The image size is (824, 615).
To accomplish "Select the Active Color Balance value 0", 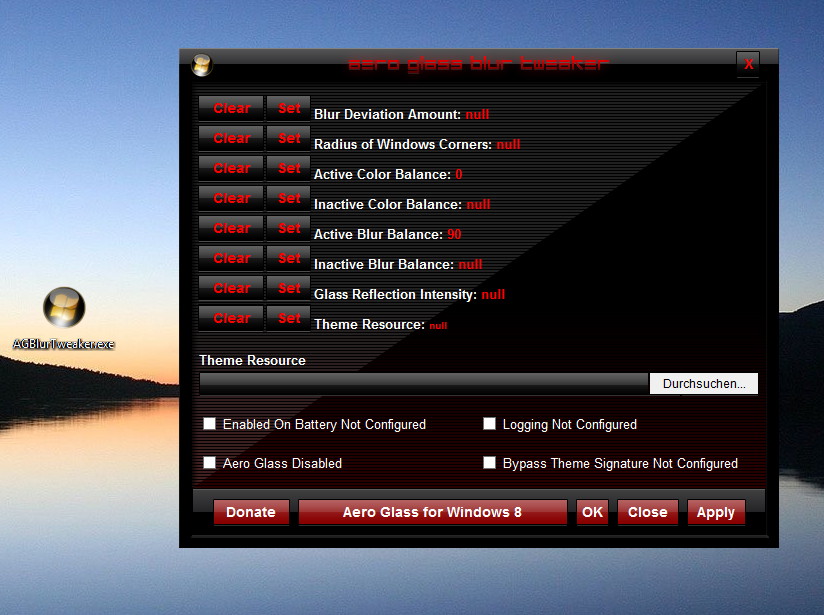I will [459, 175].
